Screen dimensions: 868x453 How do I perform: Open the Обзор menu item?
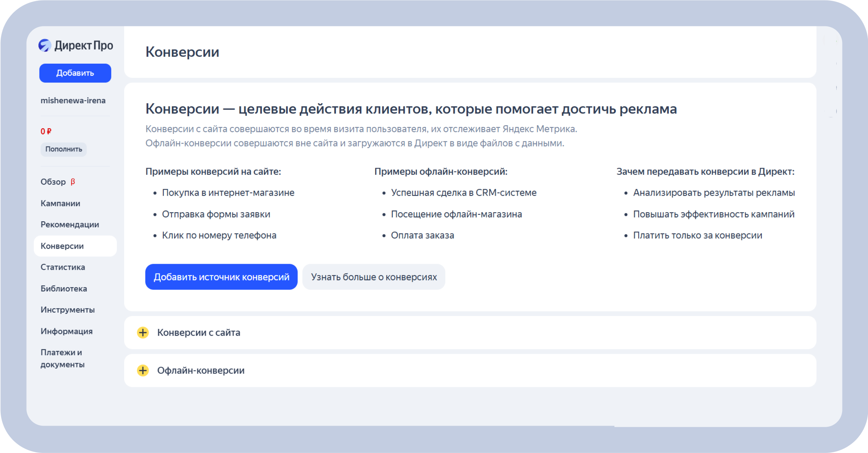click(x=53, y=182)
